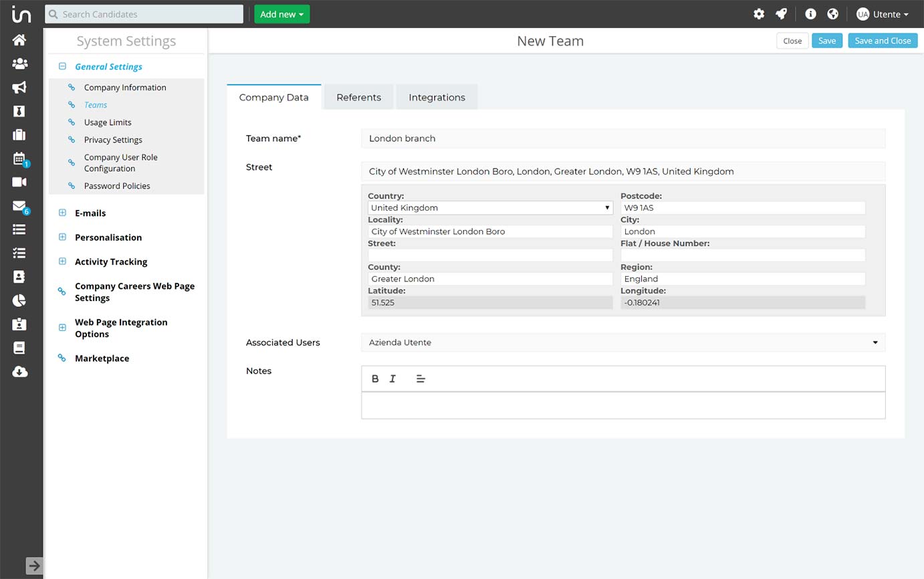Click the rocket icon in top bar
Image resolution: width=924 pixels, height=579 pixels.
[781, 14]
